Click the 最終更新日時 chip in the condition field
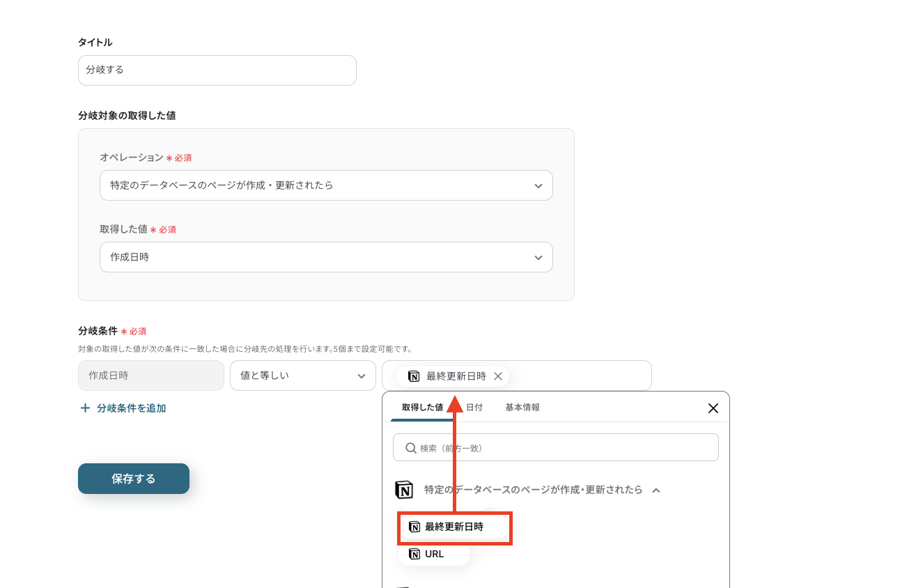907x588 pixels. [x=452, y=376]
